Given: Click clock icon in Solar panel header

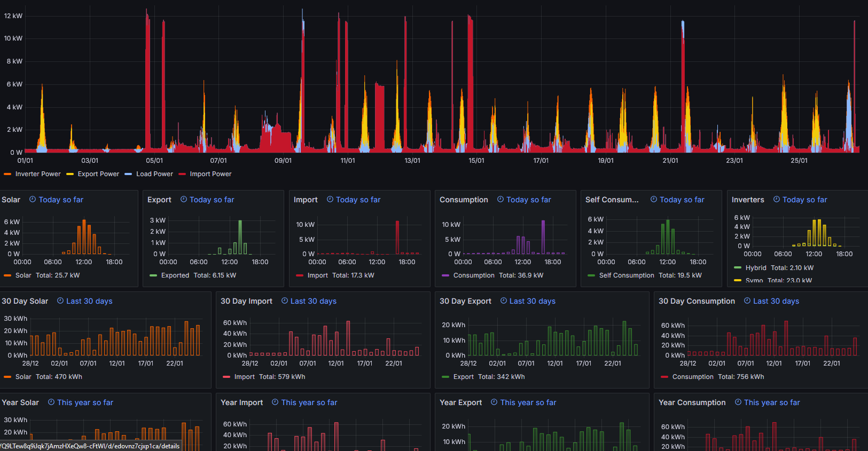Looking at the screenshot, I should click(x=33, y=199).
